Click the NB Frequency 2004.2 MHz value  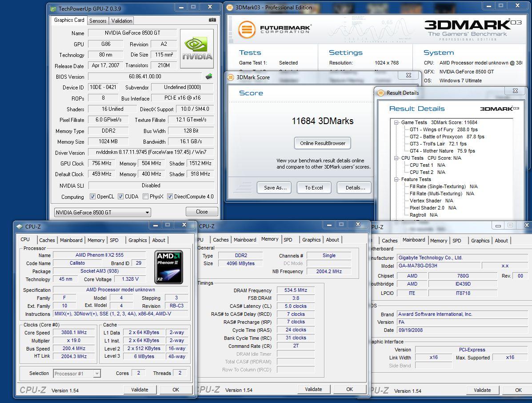[x=329, y=271]
